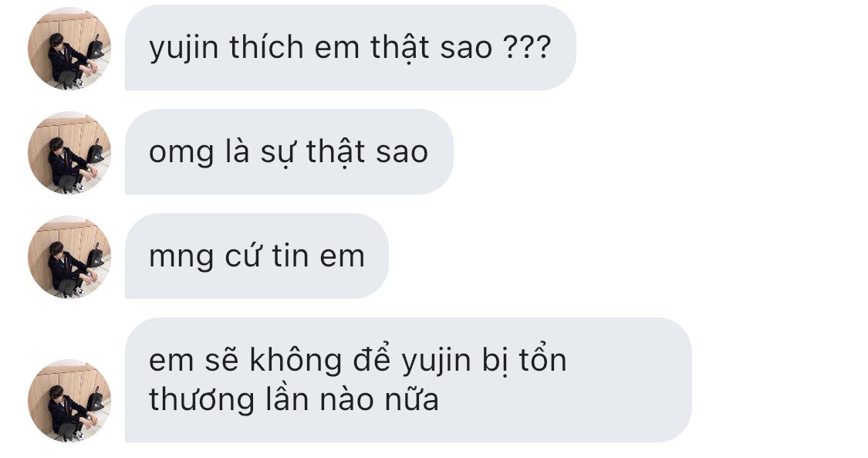The image size is (868, 458).
Task: Click the two-line 'em sẽ không để yujin' bubble
Action: 408,380
